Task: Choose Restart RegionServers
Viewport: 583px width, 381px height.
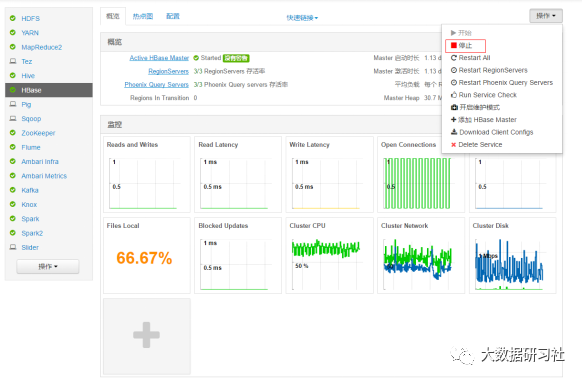Action: tap(489, 70)
